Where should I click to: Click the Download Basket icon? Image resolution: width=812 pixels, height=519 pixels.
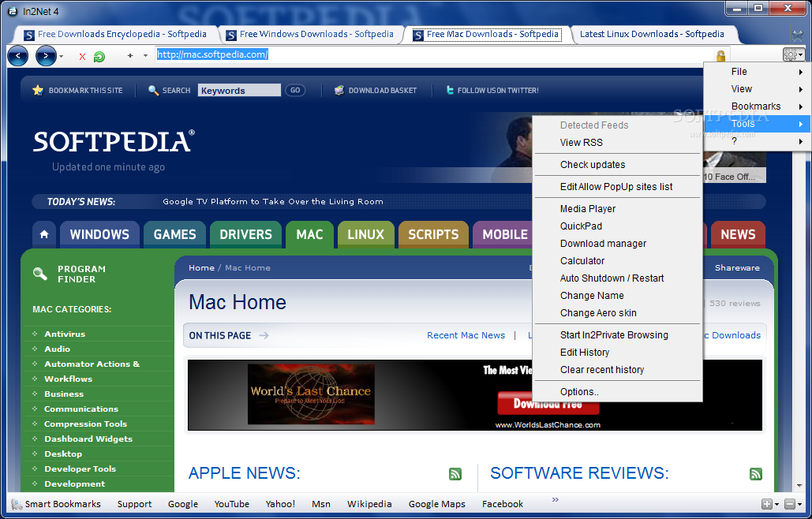339,90
